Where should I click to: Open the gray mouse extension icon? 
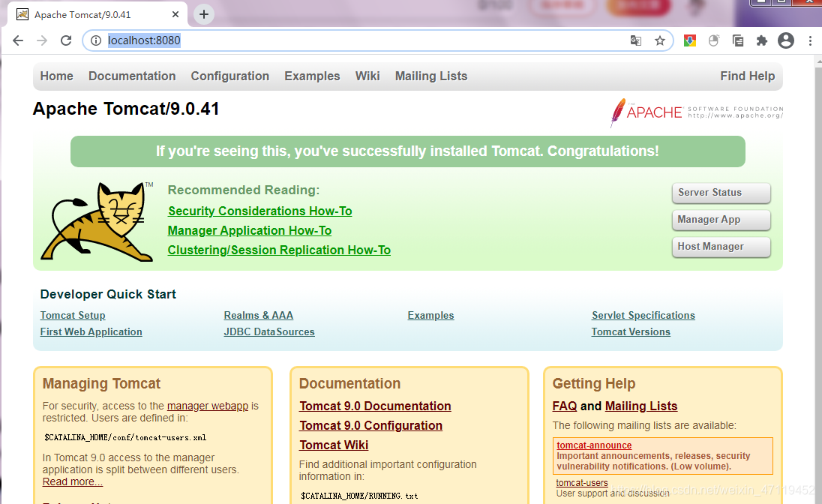point(713,40)
